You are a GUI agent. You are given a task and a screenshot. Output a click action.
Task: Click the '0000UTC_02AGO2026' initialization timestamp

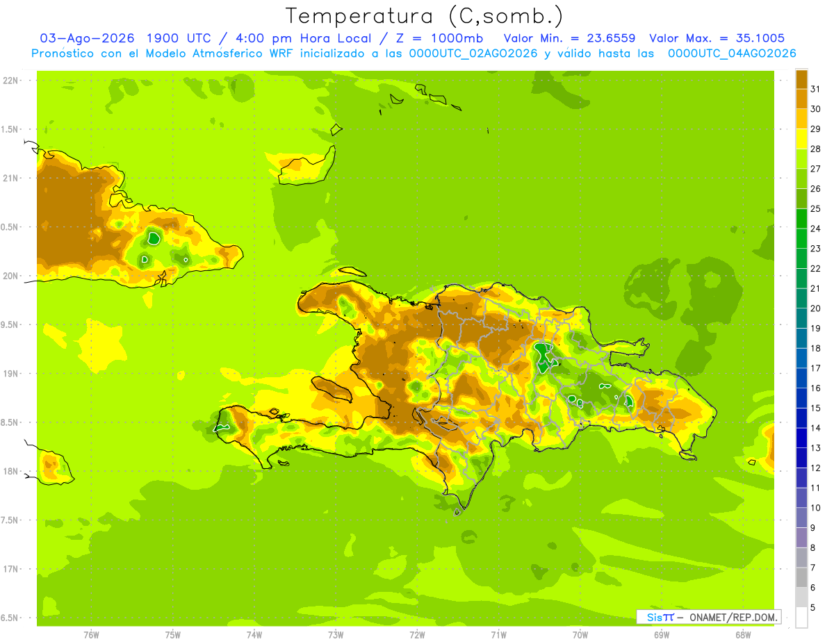473,53
